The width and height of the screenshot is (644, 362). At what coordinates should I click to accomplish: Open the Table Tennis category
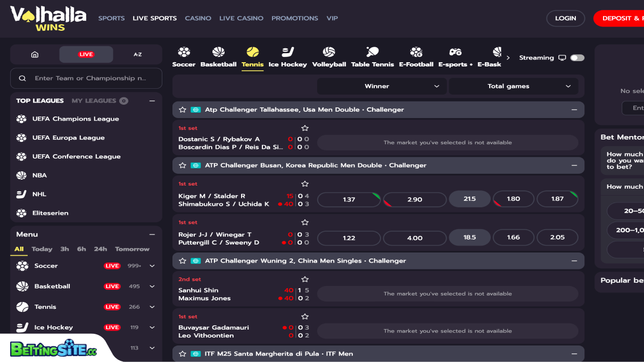pyautogui.click(x=372, y=56)
